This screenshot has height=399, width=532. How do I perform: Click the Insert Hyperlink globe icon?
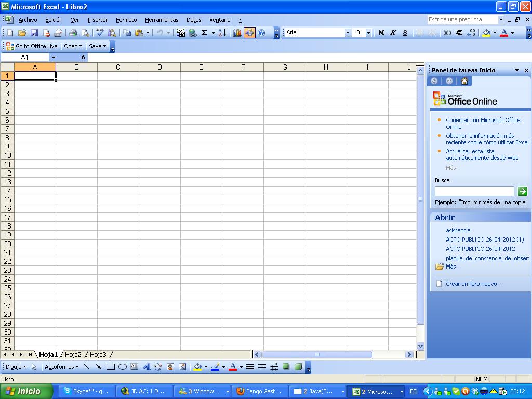click(x=193, y=33)
